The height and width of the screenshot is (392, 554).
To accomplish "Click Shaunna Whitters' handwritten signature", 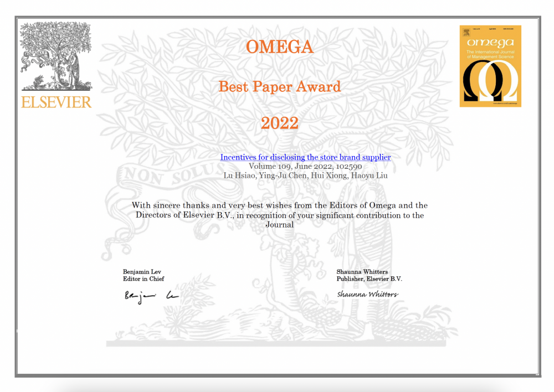I will [x=367, y=295].
